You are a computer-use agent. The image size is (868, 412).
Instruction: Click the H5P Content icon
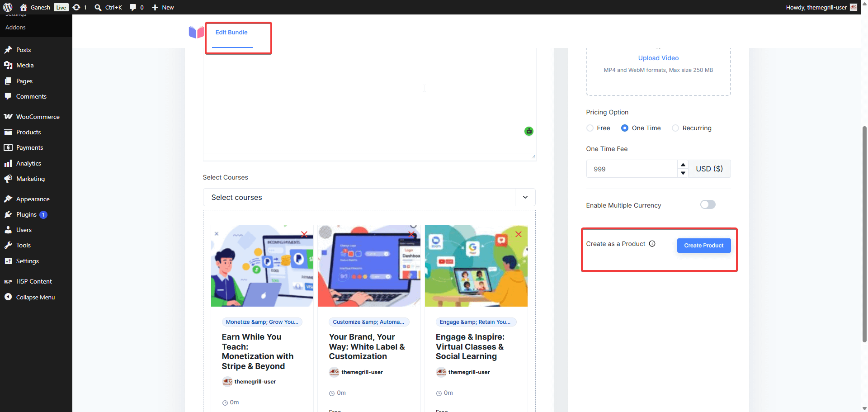point(8,281)
